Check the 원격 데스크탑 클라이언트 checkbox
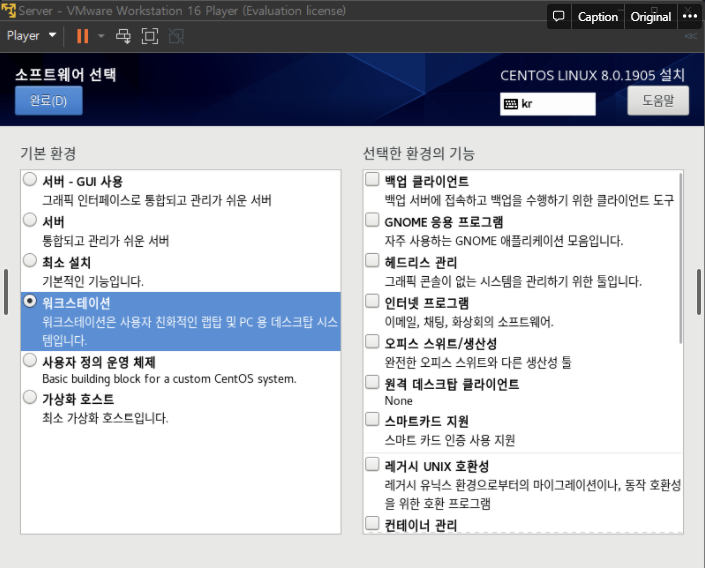705x568 pixels. (372, 382)
